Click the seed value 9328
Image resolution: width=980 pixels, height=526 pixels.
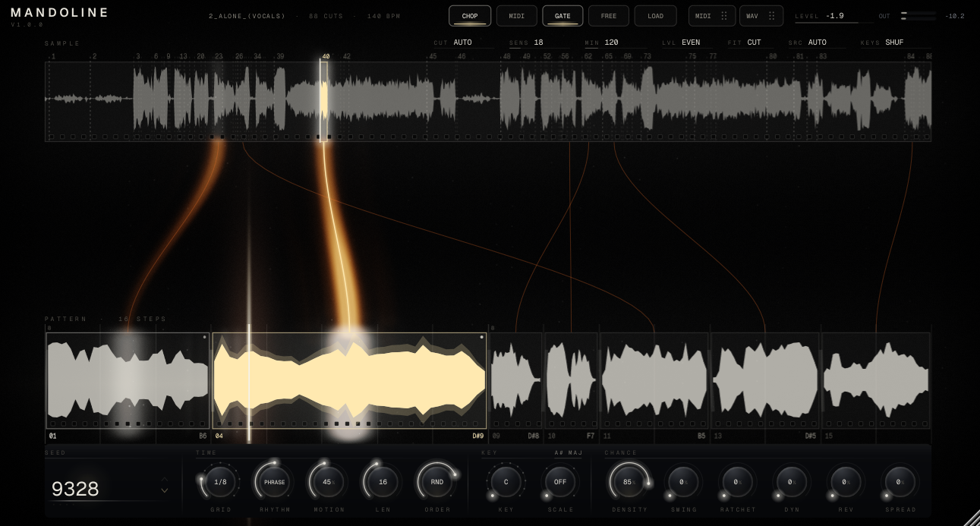coord(75,489)
